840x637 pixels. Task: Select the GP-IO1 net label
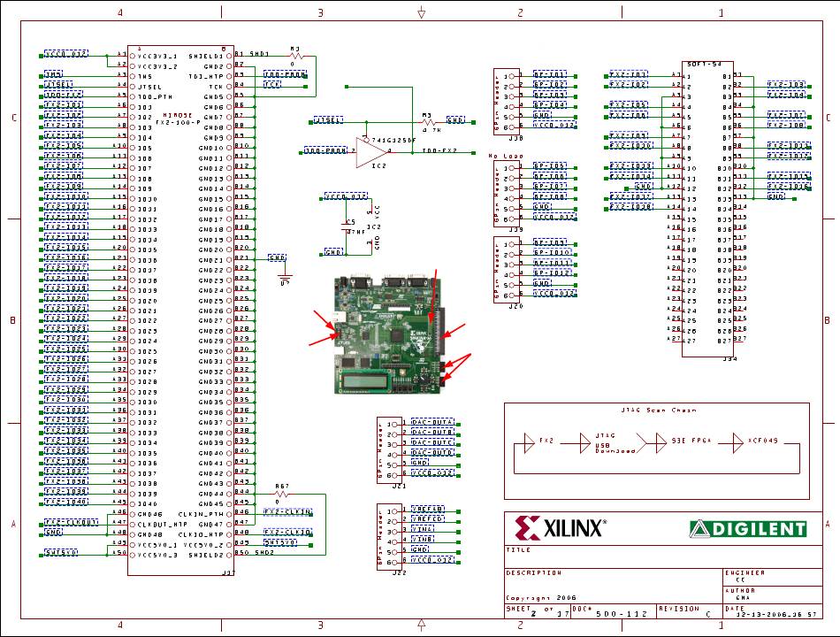click(x=550, y=74)
